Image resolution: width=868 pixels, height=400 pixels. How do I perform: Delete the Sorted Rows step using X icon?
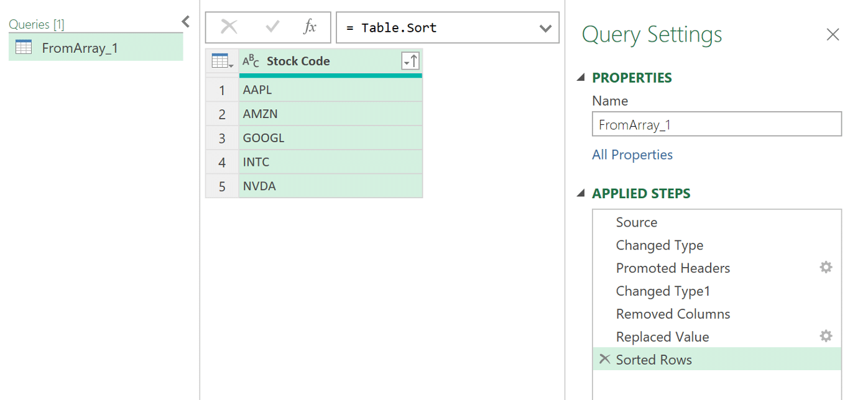[604, 359]
